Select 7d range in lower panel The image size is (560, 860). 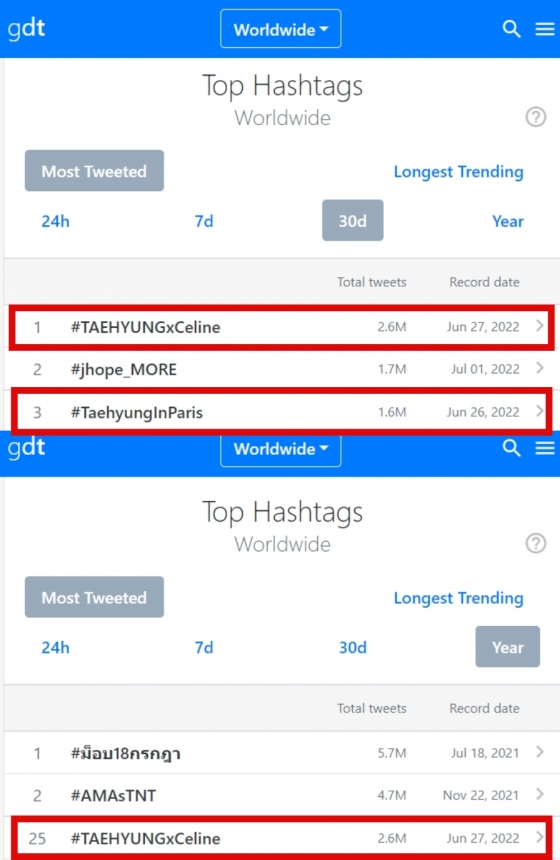pyautogui.click(x=204, y=647)
